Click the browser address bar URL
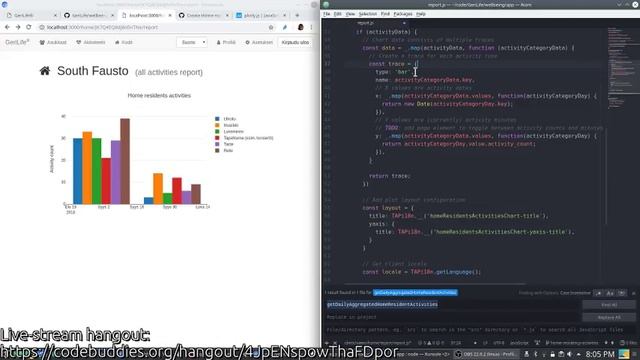This screenshot has height=360, width=640. (102, 27)
